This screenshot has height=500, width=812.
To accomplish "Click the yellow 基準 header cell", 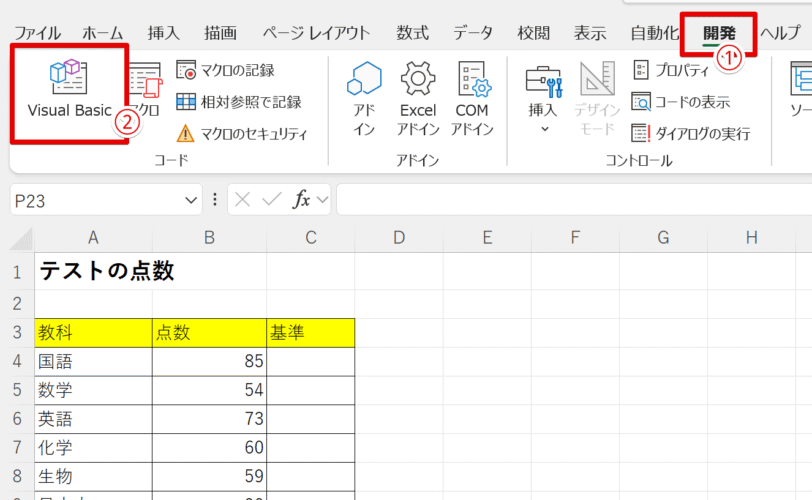I will coord(311,332).
